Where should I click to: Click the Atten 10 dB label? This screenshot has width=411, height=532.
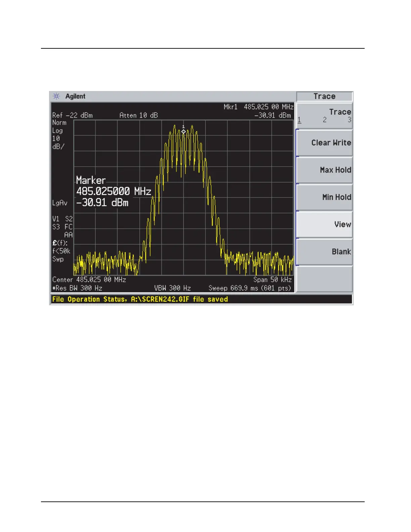pyautogui.click(x=139, y=115)
